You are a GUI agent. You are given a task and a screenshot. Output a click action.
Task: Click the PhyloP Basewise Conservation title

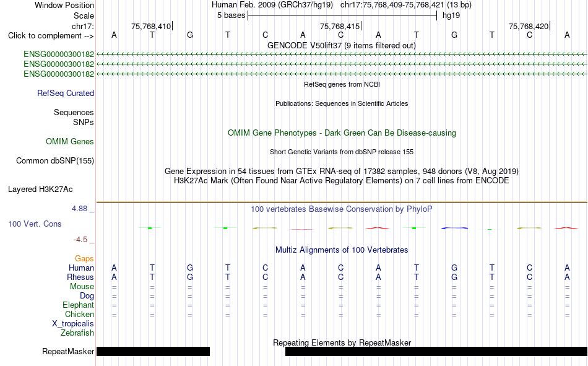[x=342, y=209]
